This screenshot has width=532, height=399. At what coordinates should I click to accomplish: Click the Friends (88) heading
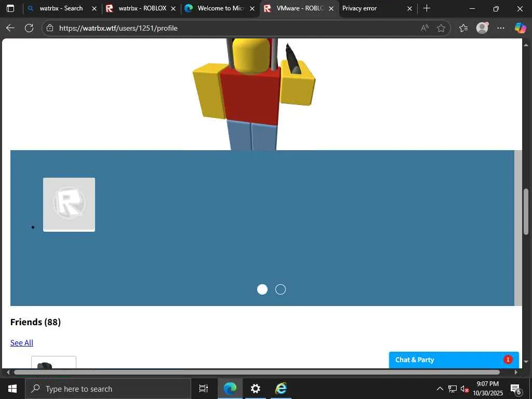pyautogui.click(x=36, y=322)
